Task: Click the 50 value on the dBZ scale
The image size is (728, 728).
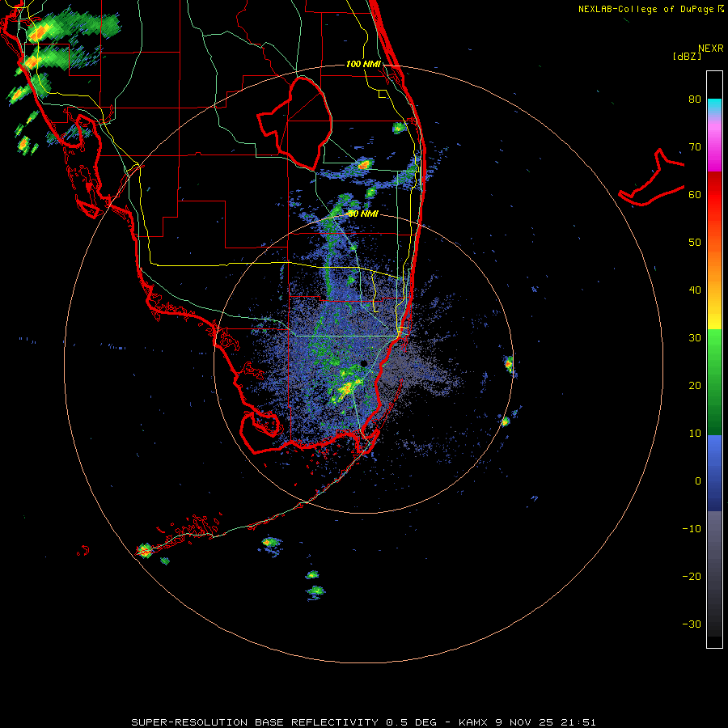Action: click(695, 243)
